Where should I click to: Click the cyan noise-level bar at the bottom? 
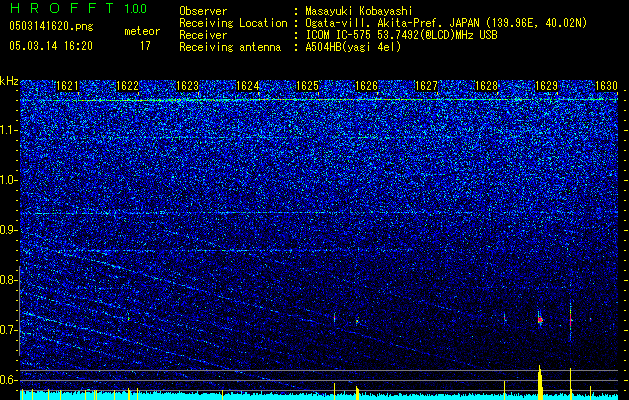[319, 396]
